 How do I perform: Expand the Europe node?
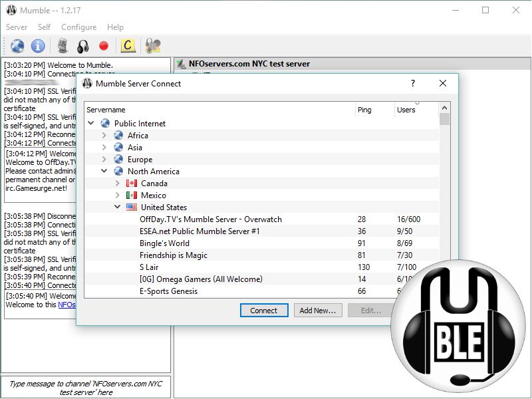coord(104,159)
